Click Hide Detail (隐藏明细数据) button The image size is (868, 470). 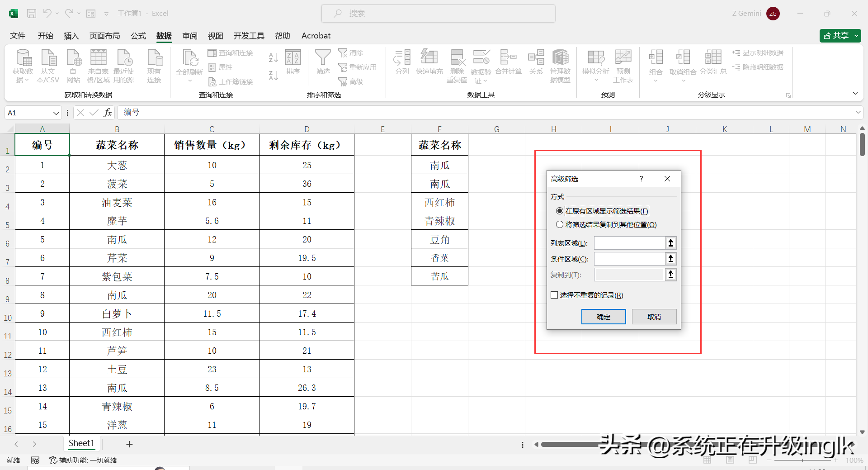pos(758,67)
